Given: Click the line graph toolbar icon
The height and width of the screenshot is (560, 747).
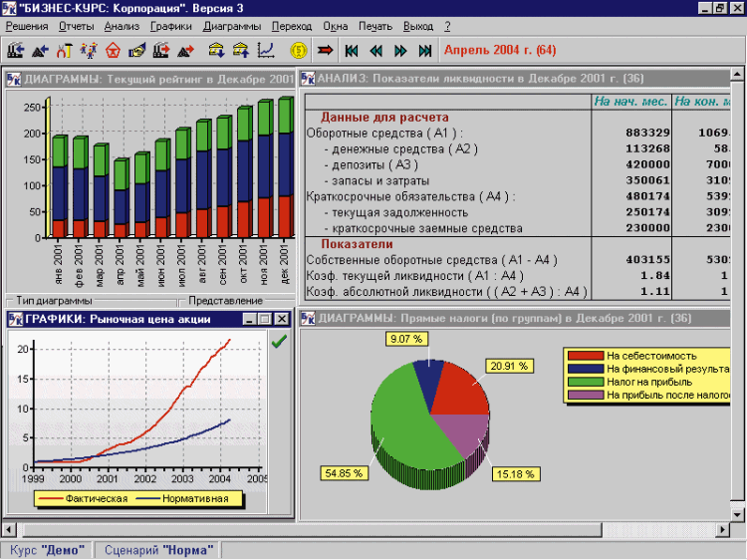Looking at the screenshot, I should point(266,50).
